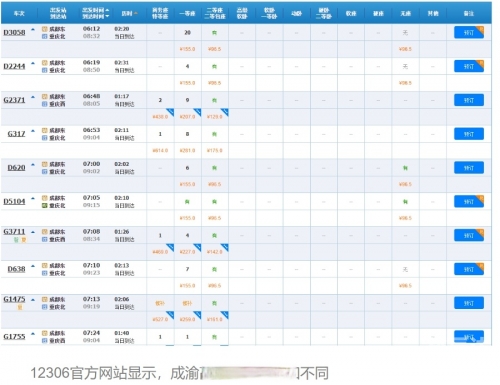Book train D620 with 预订 button
Screen dimensions: 500x385
click(x=469, y=168)
